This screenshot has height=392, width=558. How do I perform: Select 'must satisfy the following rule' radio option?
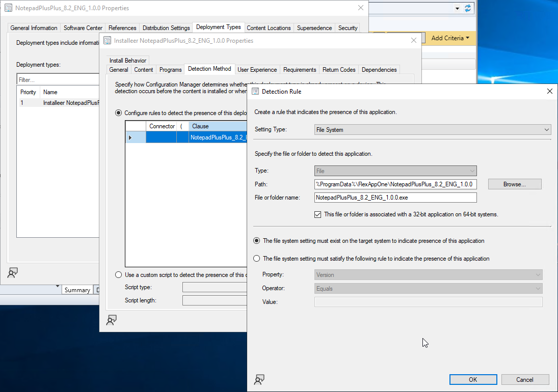click(257, 259)
